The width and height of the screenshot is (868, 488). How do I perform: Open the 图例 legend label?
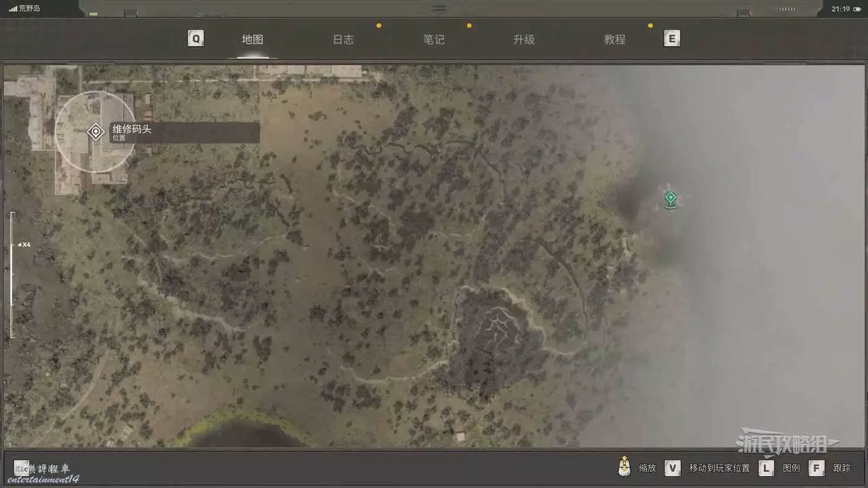pyautogui.click(x=791, y=468)
